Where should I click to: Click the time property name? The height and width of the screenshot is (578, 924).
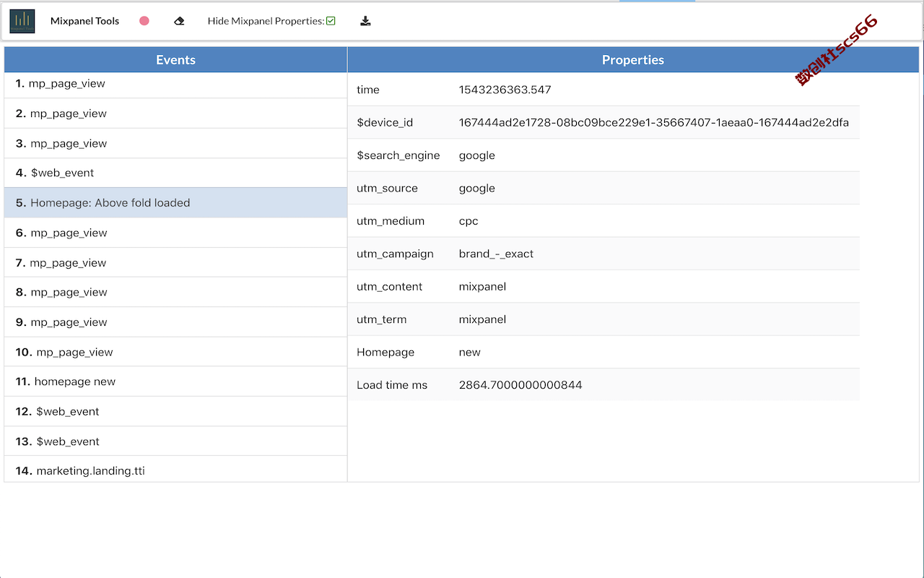368,90
